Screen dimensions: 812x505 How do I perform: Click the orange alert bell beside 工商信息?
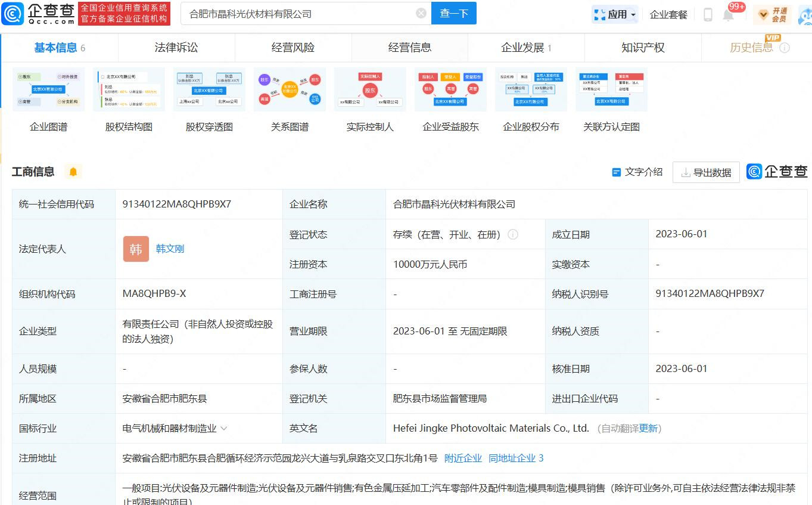coord(73,172)
